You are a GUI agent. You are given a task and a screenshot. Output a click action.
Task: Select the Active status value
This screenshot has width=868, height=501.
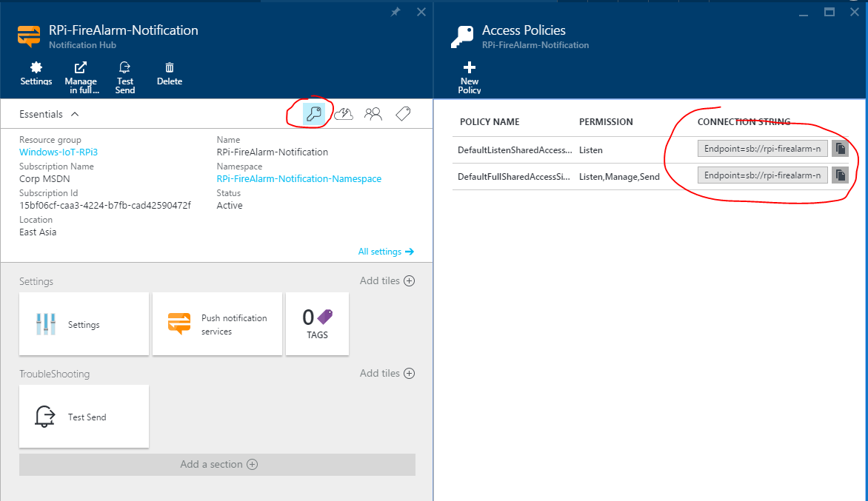[x=229, y=205]
